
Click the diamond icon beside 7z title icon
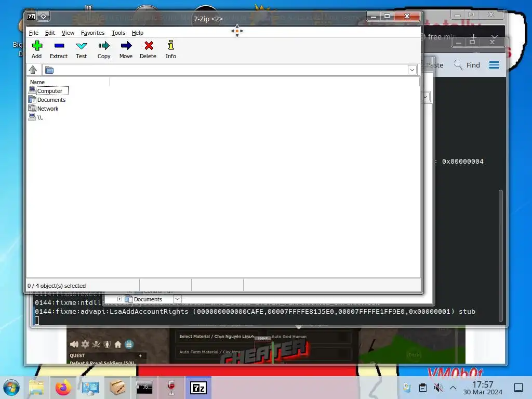pyautogui.click(x=44, y=16)
